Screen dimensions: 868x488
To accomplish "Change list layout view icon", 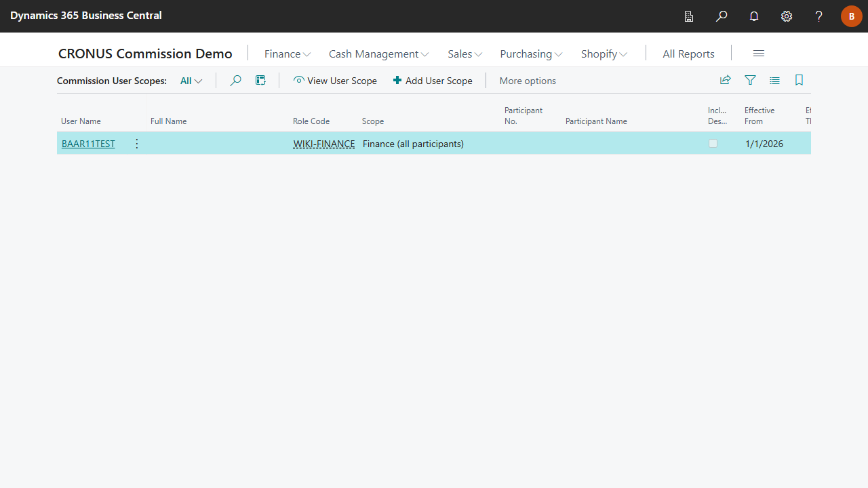I will [774, 81].
